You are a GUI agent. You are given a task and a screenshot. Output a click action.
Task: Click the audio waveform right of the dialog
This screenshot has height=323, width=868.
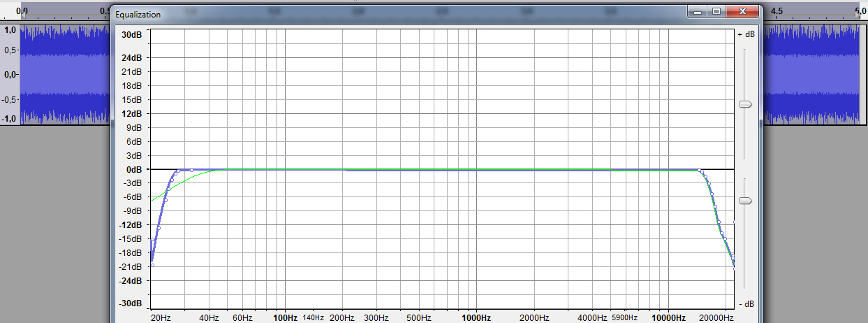pyautogui.click(x=810, y=74)
